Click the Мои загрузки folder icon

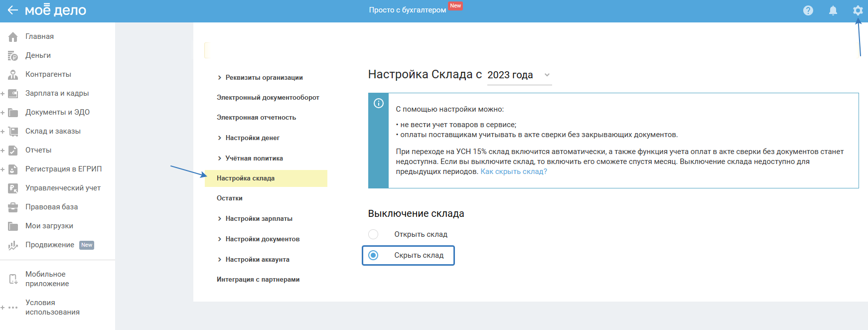[x=13, y=226]
